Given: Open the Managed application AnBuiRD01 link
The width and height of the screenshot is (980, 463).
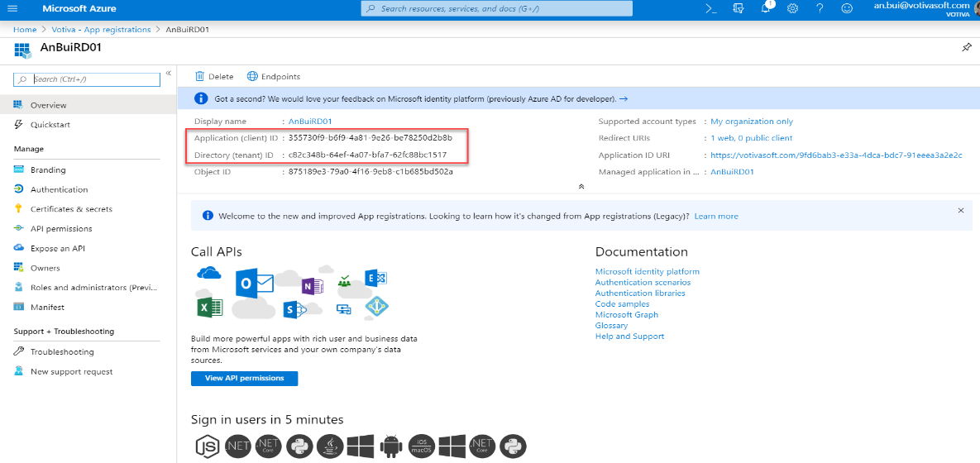Looking at the screenshot, I should [732, 171].
